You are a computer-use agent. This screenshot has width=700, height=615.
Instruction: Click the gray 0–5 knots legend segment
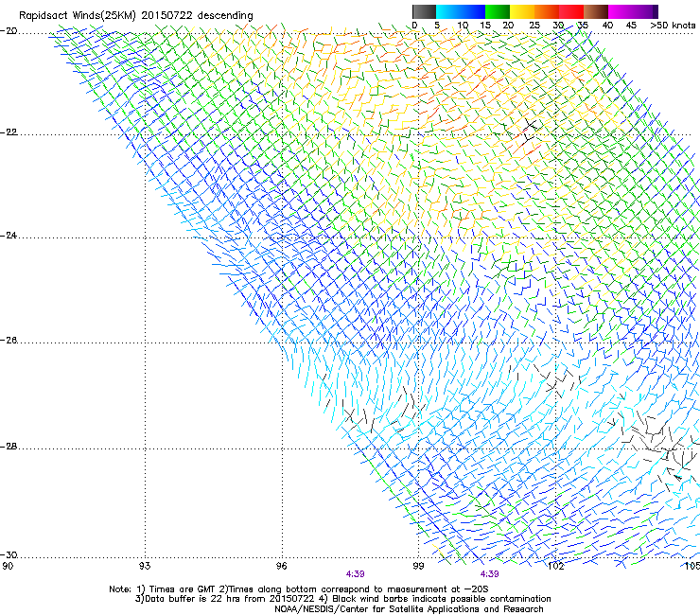pos(424,11)
